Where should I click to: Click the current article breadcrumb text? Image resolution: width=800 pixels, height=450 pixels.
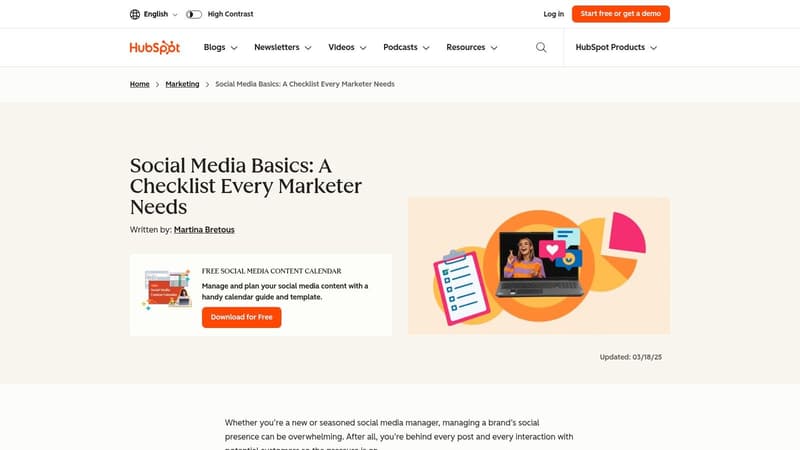(305, 84)
